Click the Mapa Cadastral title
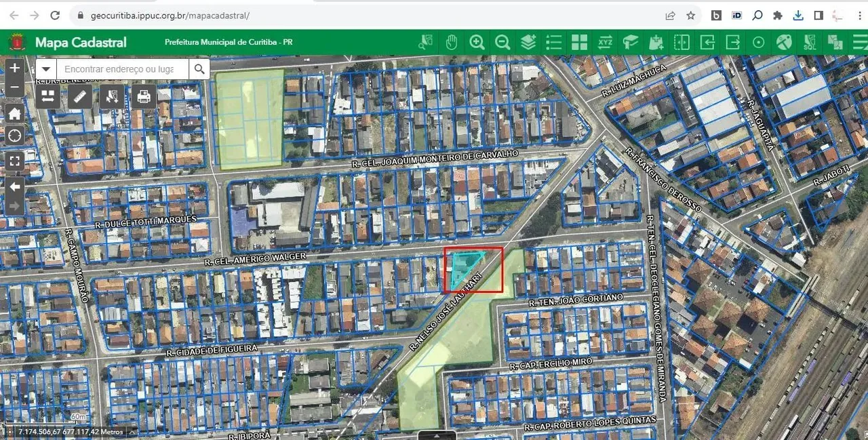The width and height of the screenshot is (868, 440). click(81, 42)
